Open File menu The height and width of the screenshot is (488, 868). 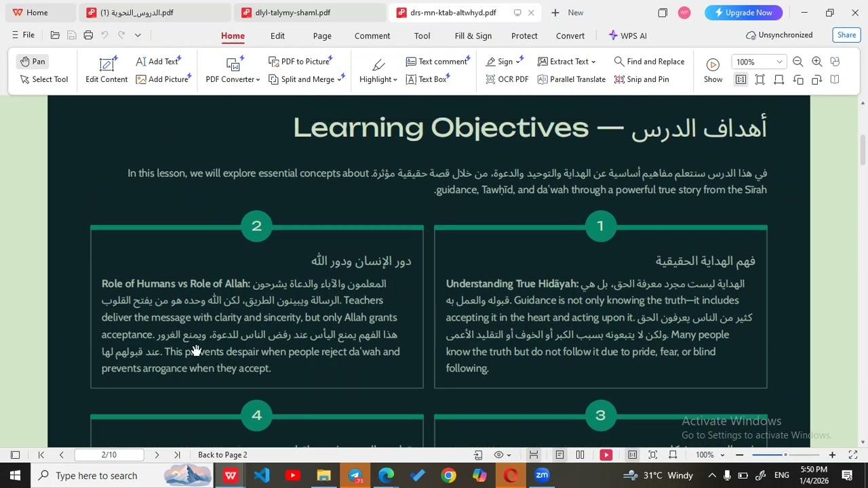tap(22, 35)
